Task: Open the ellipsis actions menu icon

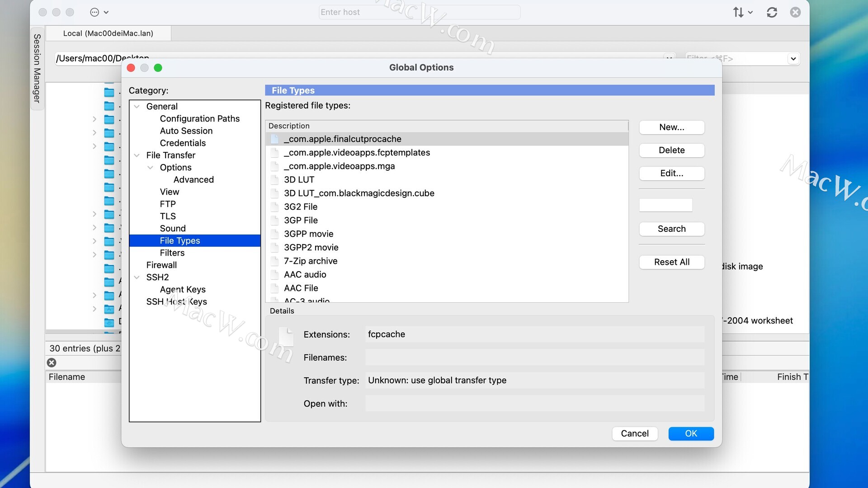Action: pyautogui.click(x=94, y=12)
